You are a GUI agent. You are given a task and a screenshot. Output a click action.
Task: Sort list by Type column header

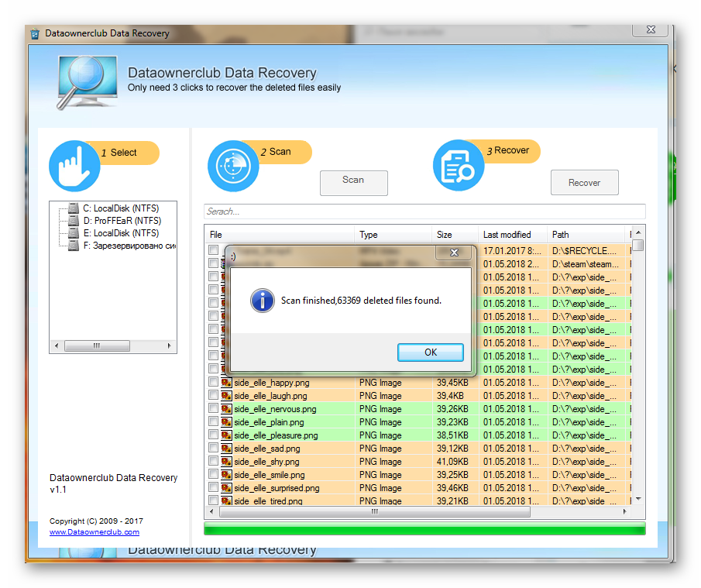[x=393, y=235]
